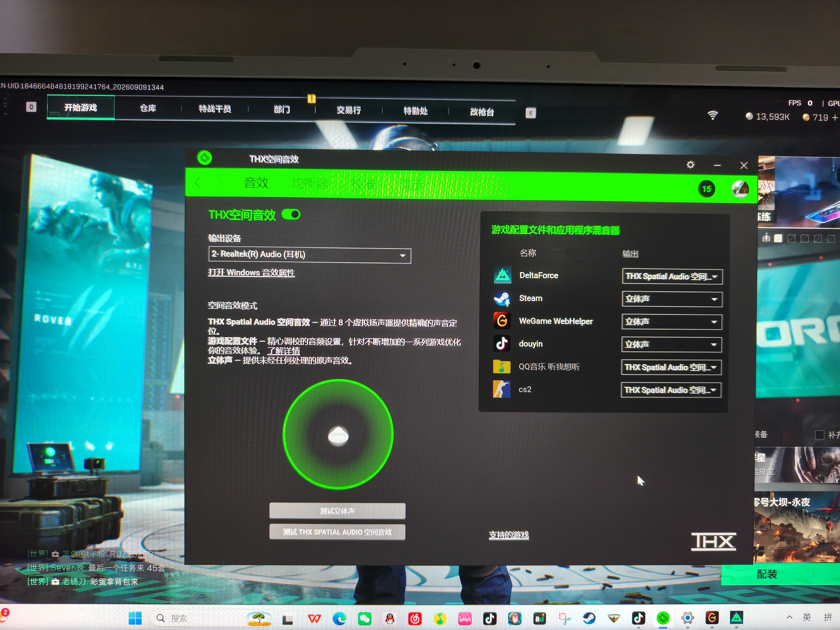Click the 了解详情 link

pyautogui.click(x=283, y=350)
